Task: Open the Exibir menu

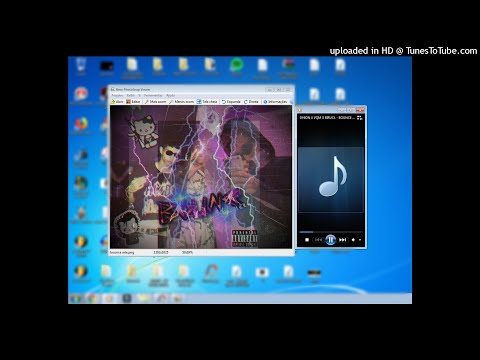Action: tap(131, 95)
